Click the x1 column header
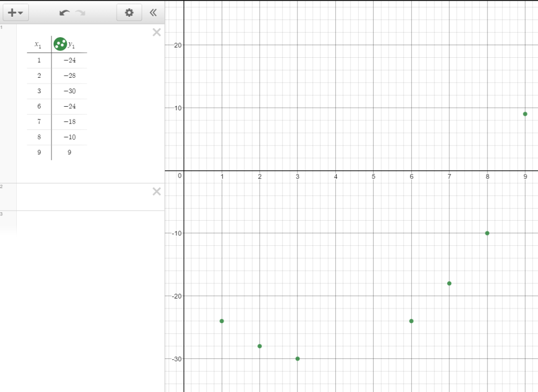The height and width of the screenshot is (392, 538). 38,44
